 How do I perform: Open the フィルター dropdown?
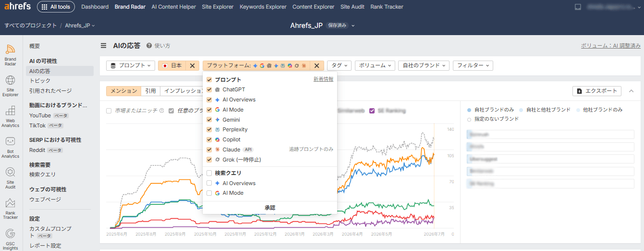[473, 65]
